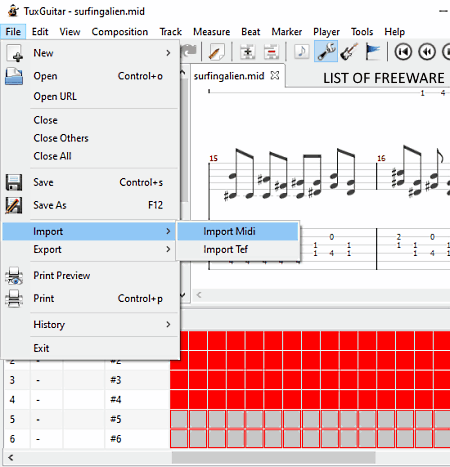Click the add track toolbar icon
The image size is (450, 467).
[x=248, y=52]
